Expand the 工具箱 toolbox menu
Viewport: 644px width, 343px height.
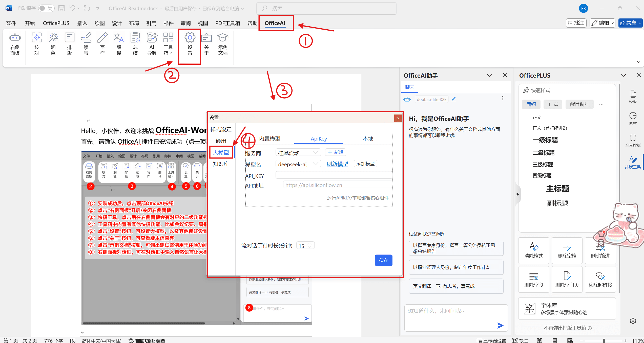(168, 50)
